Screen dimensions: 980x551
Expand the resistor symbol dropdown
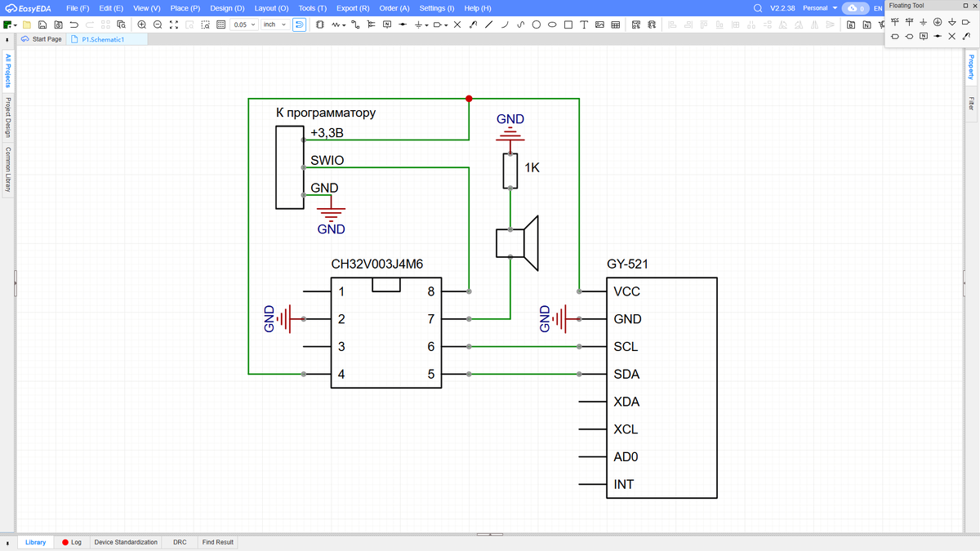(344, 25)
